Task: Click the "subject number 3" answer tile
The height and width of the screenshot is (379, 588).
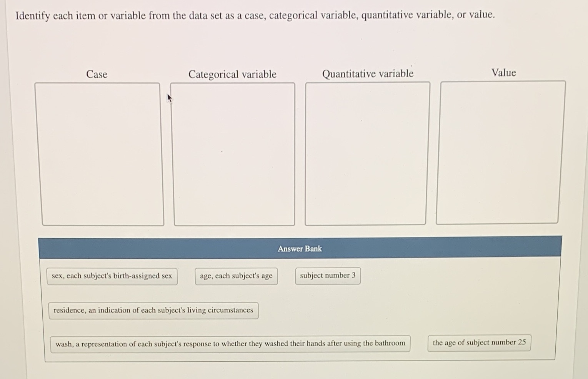Action: point(327,275)
